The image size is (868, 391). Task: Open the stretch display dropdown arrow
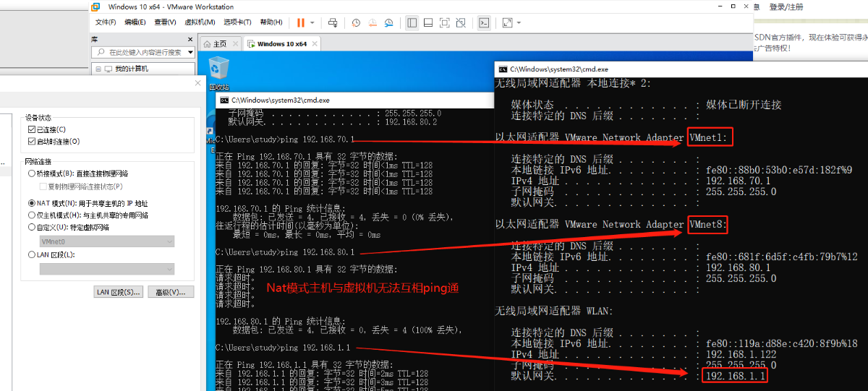tap(518, 22)
